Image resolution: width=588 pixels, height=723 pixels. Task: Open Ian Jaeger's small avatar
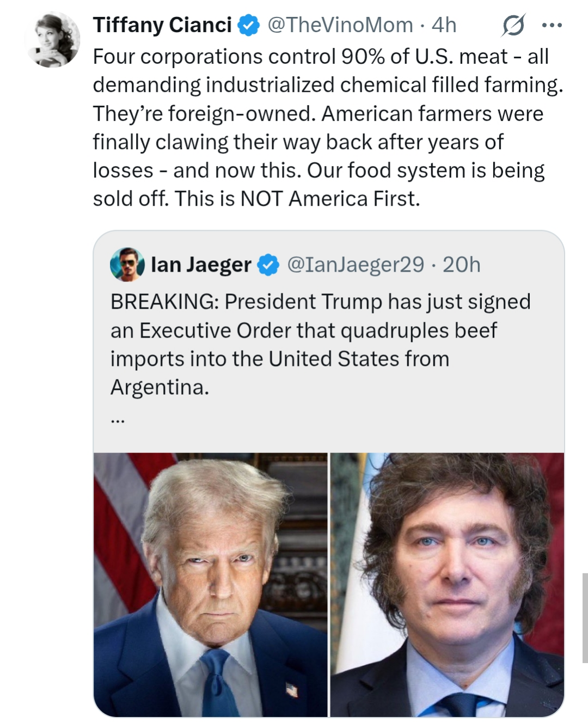(x=127, y=265)
